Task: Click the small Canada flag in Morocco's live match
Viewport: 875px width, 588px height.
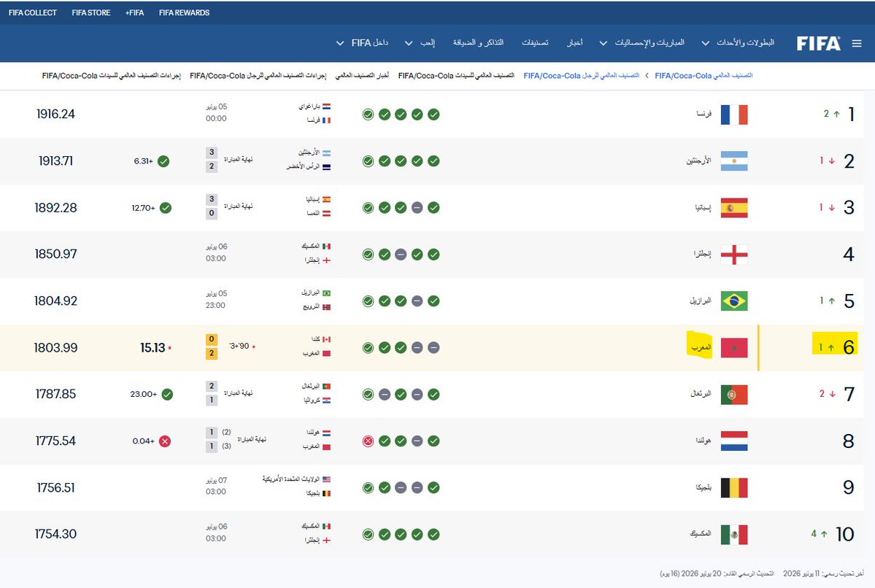Action: click(x=326, y=340)
